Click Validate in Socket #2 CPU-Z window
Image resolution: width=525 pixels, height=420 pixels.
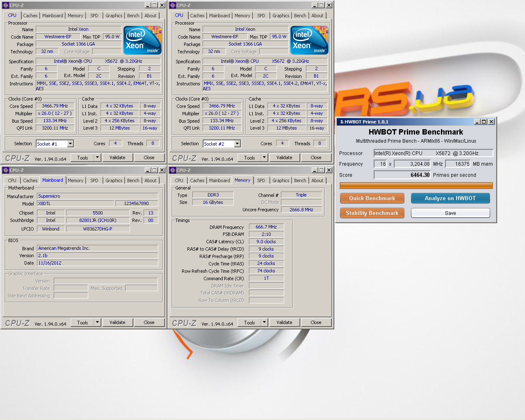pyautogui.click(x=284, y=157)
